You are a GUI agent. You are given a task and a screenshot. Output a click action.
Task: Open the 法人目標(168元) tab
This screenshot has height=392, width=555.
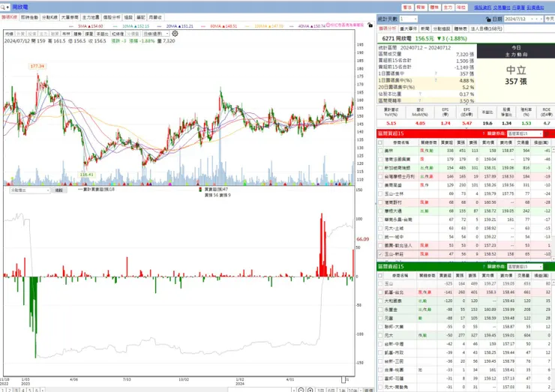point(487,28)
